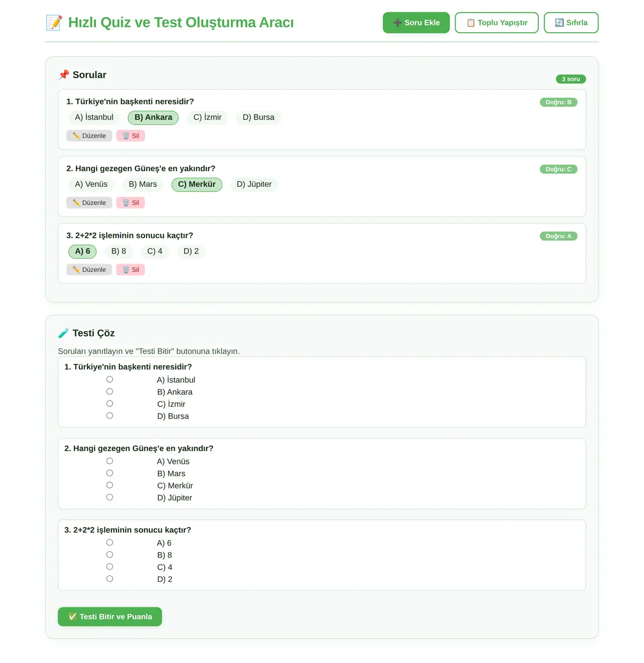Edit the Güneş'e en yakın gezegen question
This screenshot has width=644, height=663.
pos(89,203)
